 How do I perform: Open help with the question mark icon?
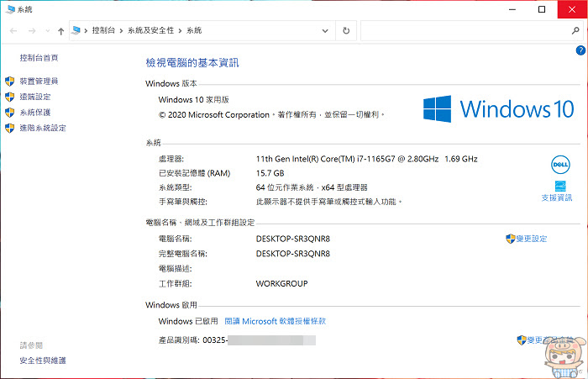tap(580, 50)
